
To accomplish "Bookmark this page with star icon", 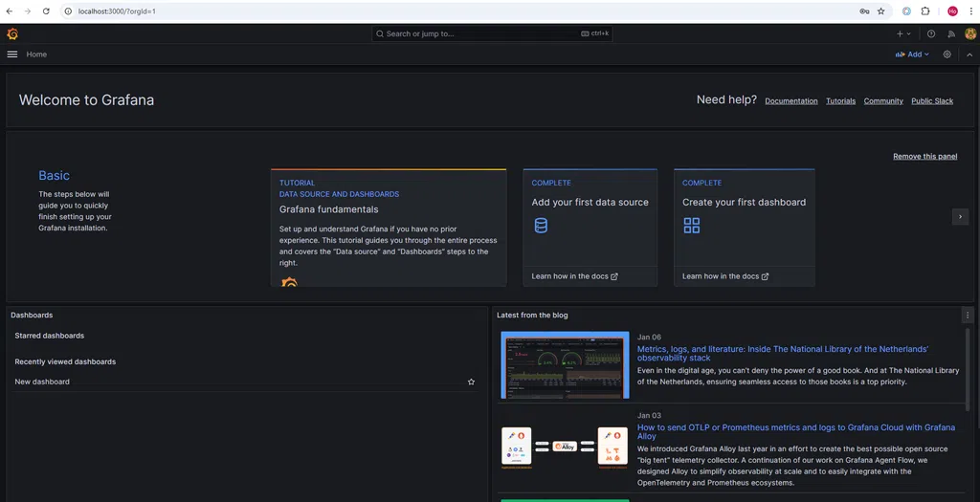I will 880,11.
